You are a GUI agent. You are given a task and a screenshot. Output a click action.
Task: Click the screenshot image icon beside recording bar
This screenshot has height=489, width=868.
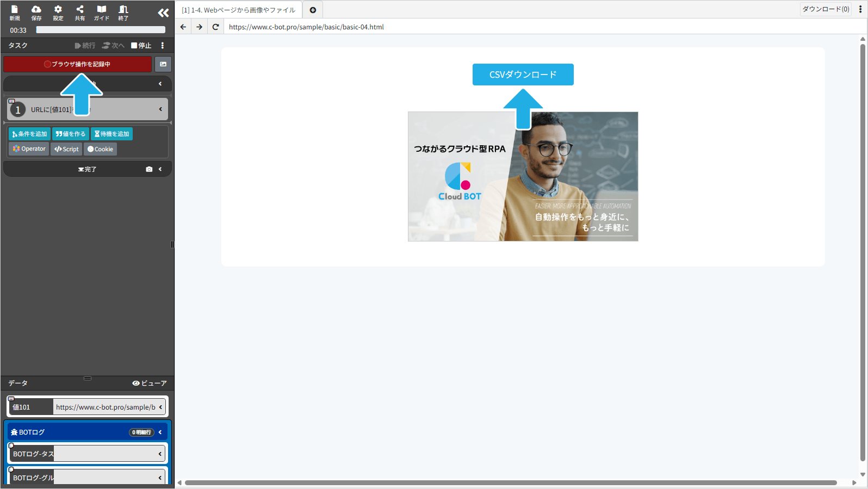coord(163,64)
